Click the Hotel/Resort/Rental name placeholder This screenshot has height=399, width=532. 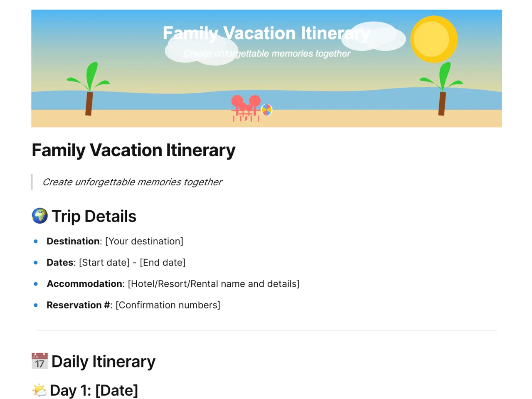click(214, 284)
